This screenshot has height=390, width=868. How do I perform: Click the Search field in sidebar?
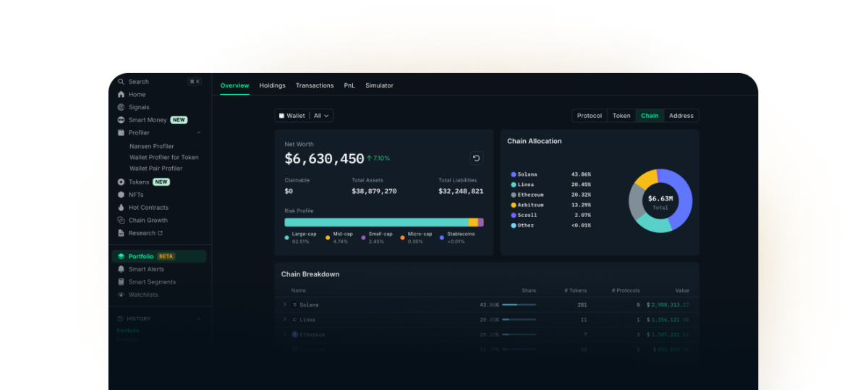(x=159, y=82)
